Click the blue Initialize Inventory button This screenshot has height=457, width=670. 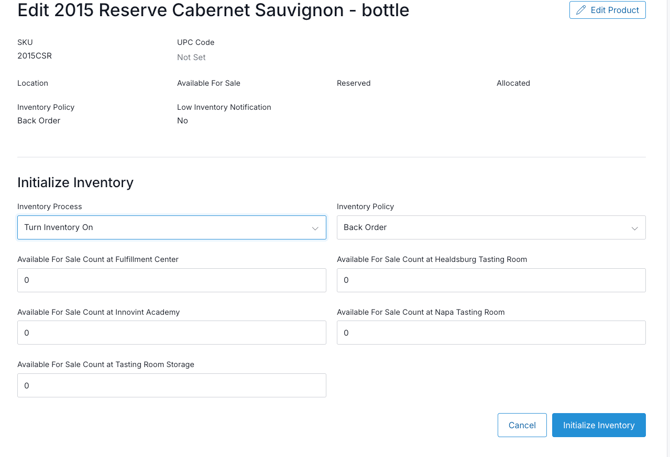(x=598, y=425)
